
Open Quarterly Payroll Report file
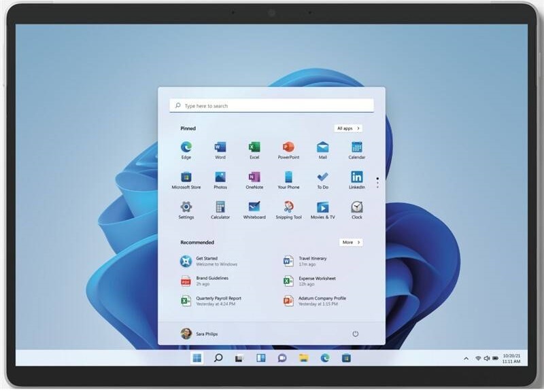pyautogui.click(x=211, y=301)
